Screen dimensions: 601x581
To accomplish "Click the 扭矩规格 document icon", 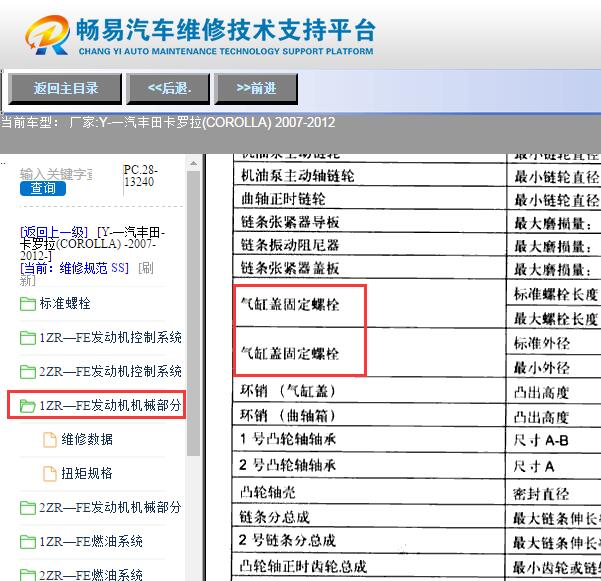I will point(49,474).
